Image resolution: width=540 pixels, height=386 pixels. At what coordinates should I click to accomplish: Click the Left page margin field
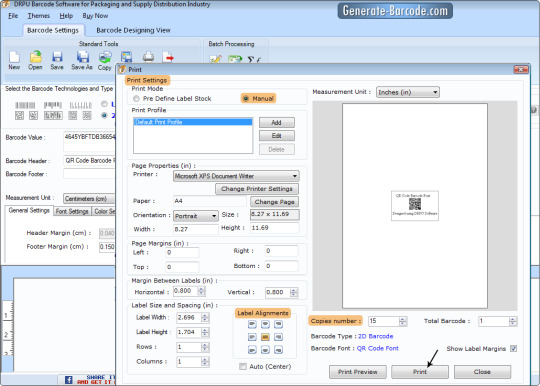tap(182, 252)
